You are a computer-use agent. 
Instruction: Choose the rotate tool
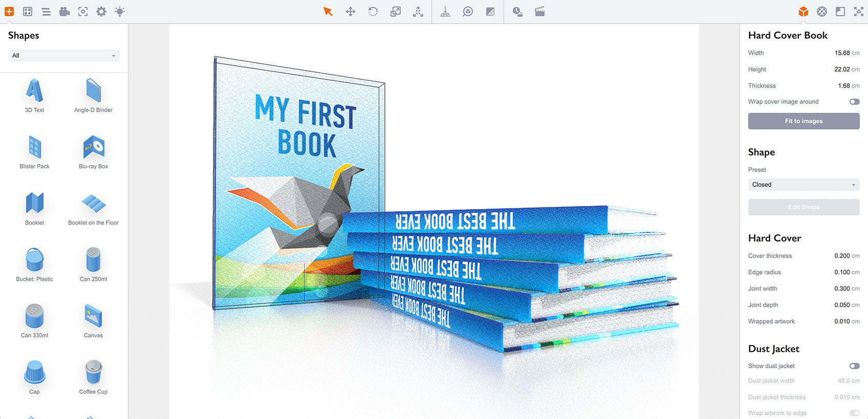tap(373, 11)
